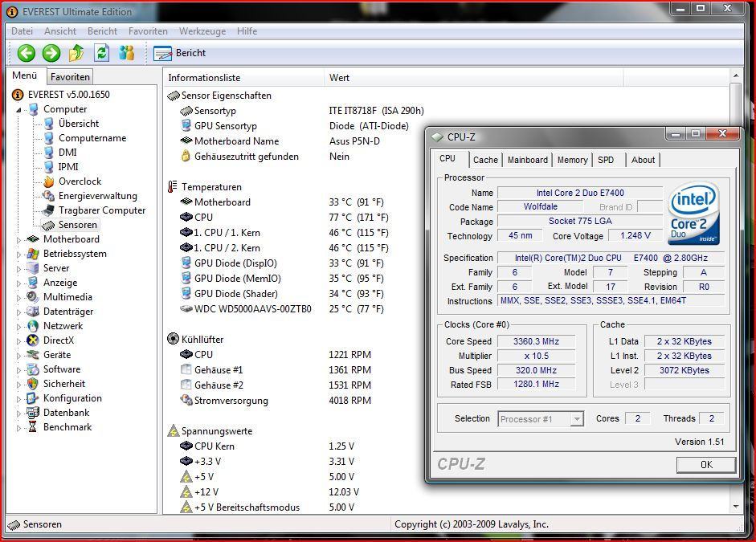Expand the Server tree node
The image size is (756, 542).
pos(18,268)
